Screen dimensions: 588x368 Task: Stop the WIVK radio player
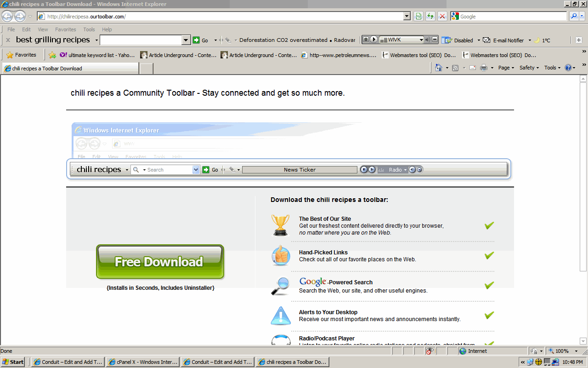click(366, 40)
